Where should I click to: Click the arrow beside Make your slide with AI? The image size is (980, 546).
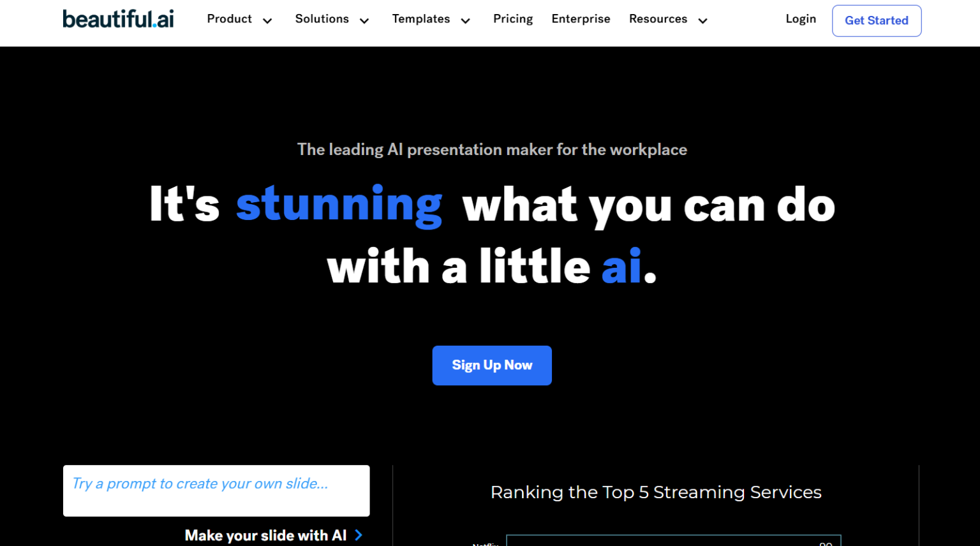click(x=359, y=535)
